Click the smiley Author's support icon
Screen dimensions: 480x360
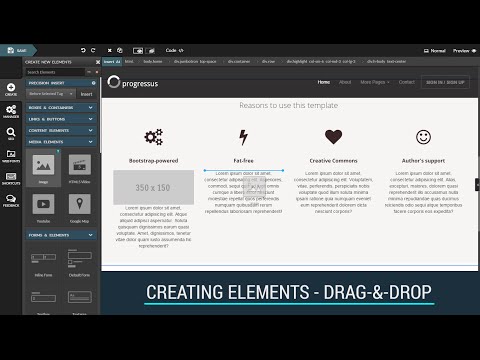[x=423, y=137]
